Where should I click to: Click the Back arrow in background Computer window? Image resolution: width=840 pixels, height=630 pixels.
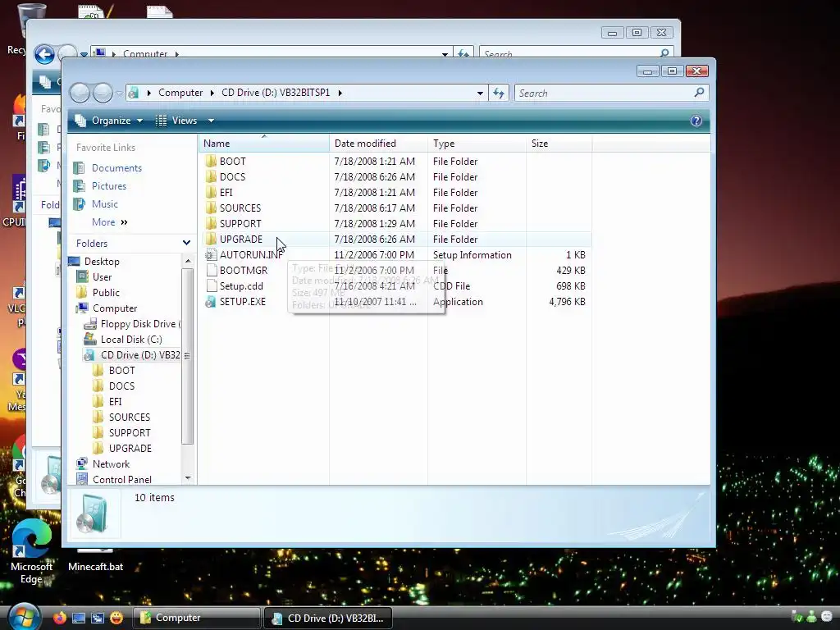point(44,54)
